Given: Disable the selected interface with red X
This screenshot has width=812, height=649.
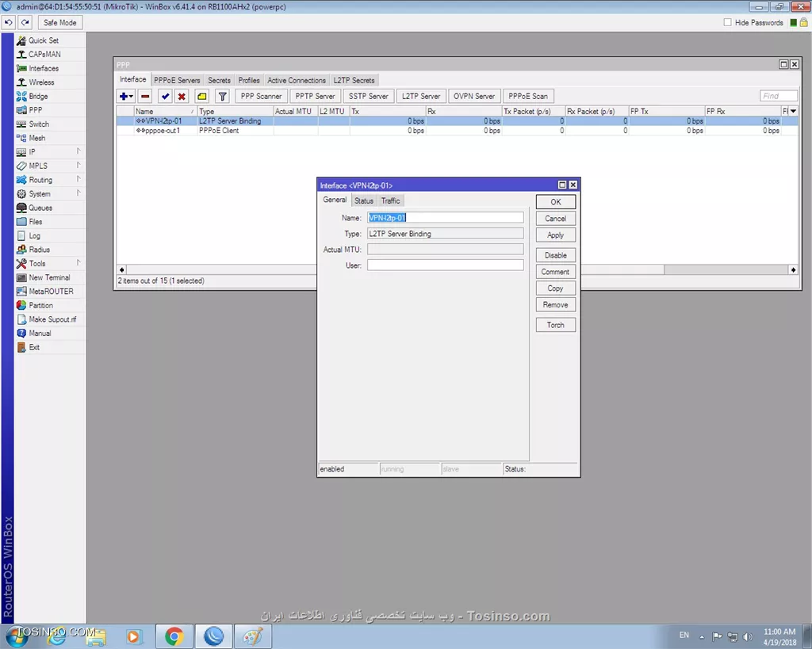Looking at the screenshot, I should (182, 96).
